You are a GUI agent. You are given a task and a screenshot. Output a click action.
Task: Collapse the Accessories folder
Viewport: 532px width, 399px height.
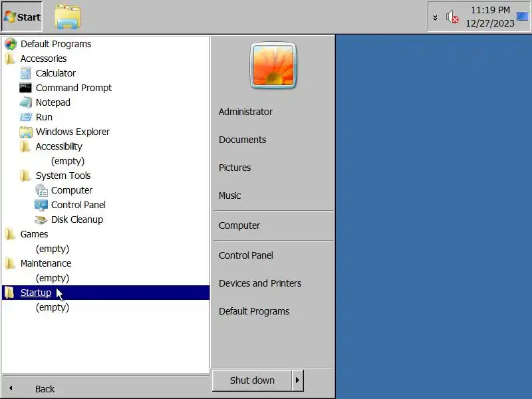point(43,59)
